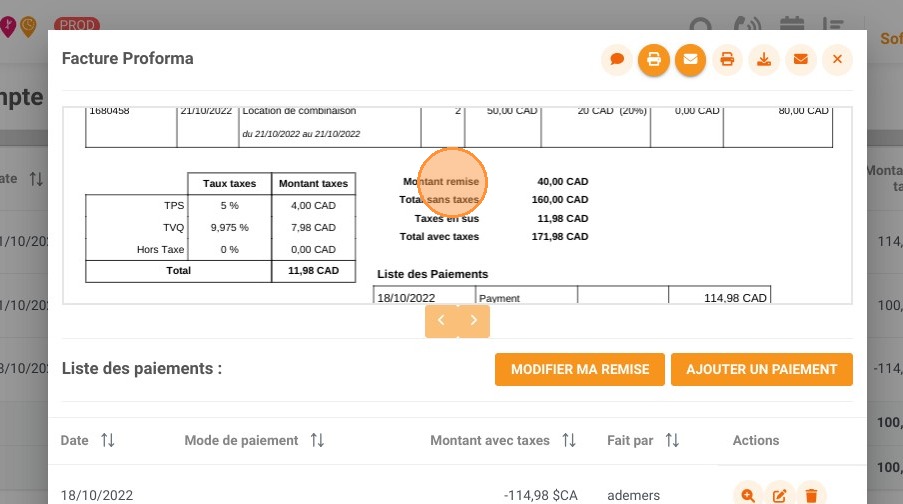Image resolution: width=903 pixels, height=504 pixels.
Task: Go to next invoice page arrow
Action: 474,320
